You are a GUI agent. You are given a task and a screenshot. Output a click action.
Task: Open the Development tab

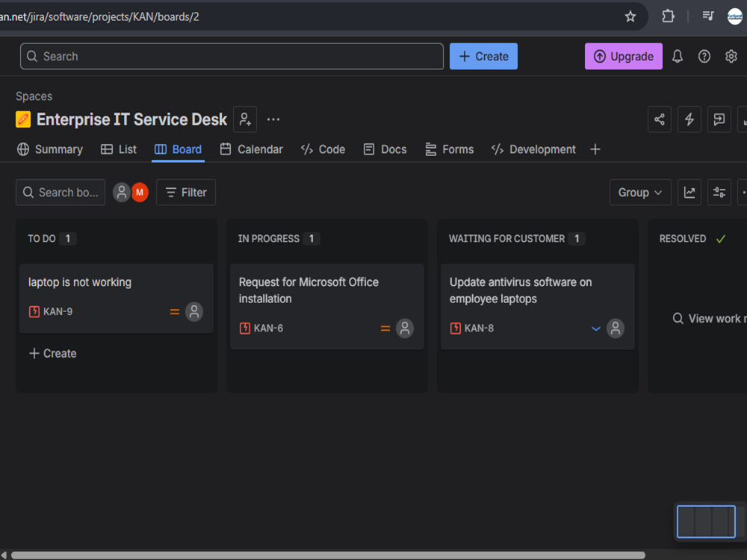coord(533,149)
